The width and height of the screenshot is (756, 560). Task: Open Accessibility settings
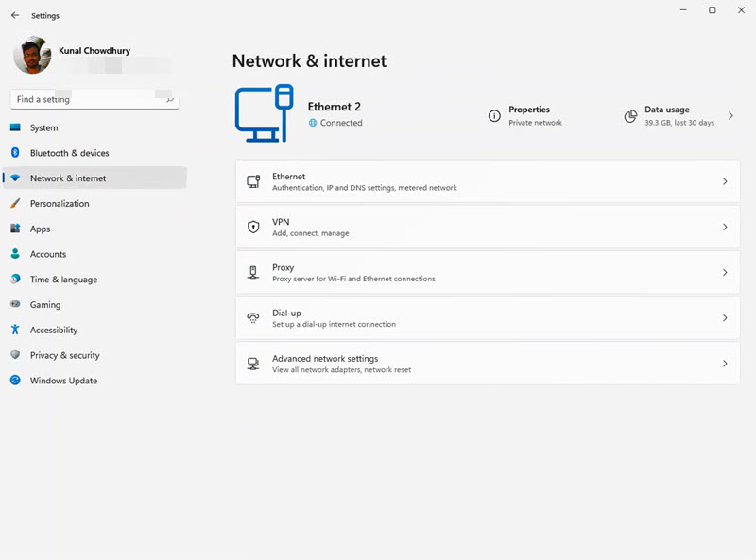point(94,330)
